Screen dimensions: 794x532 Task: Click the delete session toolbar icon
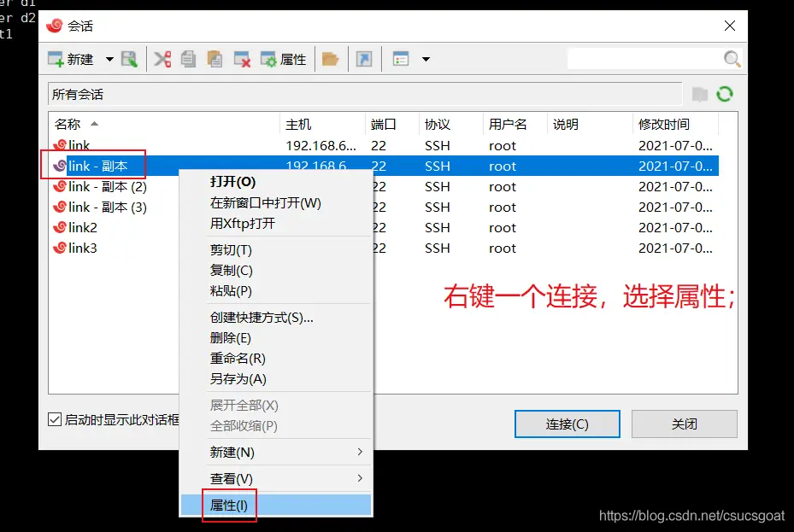243,59
